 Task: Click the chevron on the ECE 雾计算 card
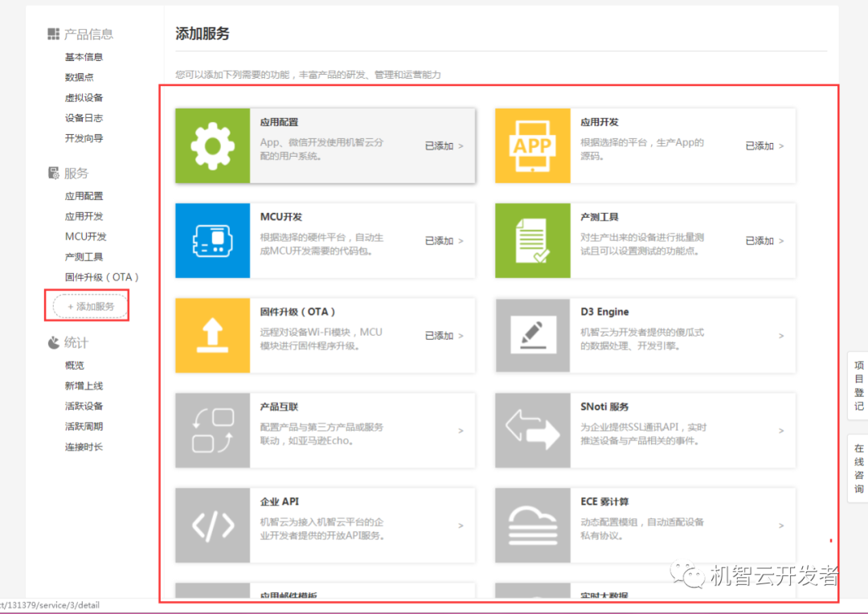[x=781, y=526]
